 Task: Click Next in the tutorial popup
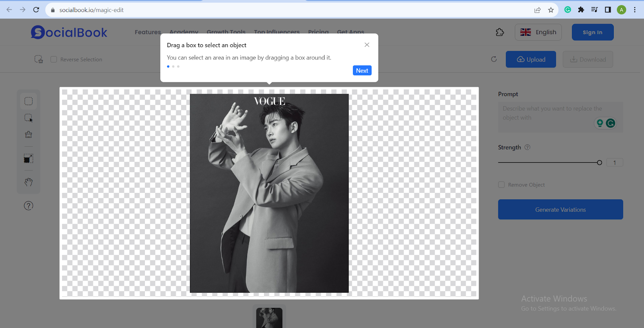(362, 71)
